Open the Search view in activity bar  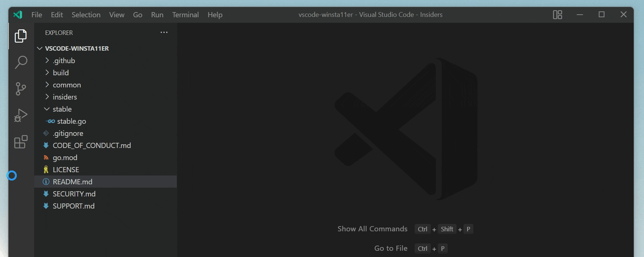[x=21, y=62]
